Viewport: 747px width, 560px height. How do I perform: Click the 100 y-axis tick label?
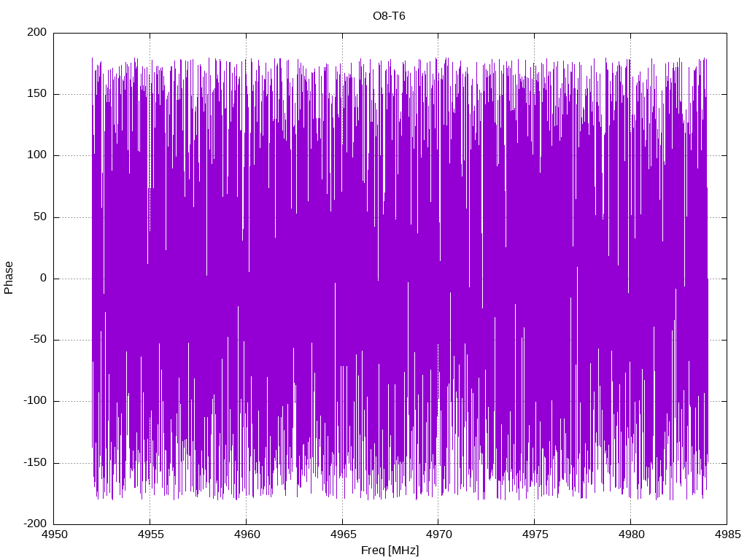click(37, 155)
